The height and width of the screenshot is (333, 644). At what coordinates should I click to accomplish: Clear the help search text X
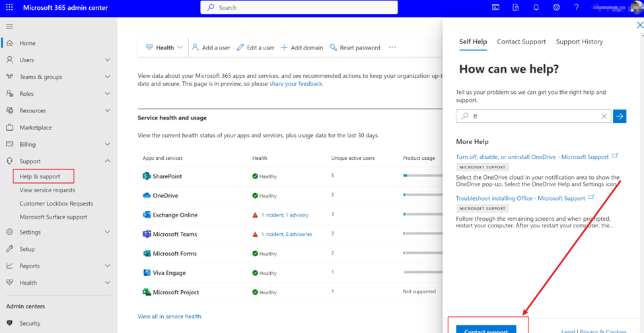(x=604, y=116)
